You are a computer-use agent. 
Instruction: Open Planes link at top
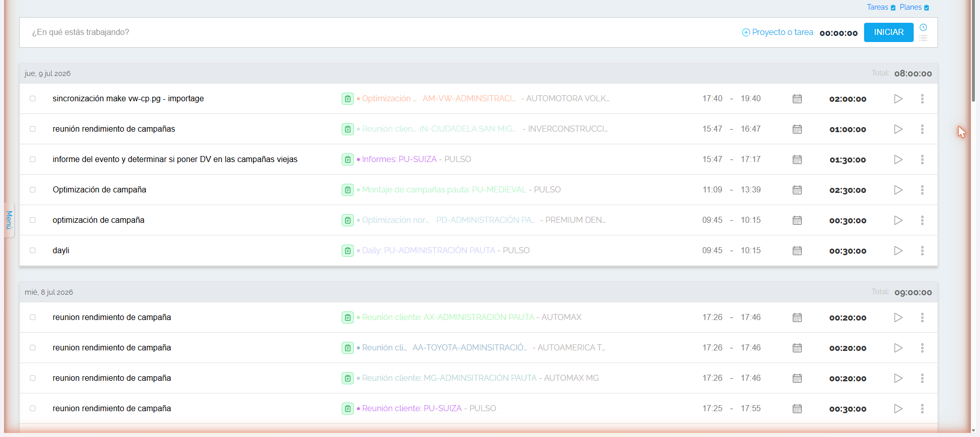click(x=914, y=7)
